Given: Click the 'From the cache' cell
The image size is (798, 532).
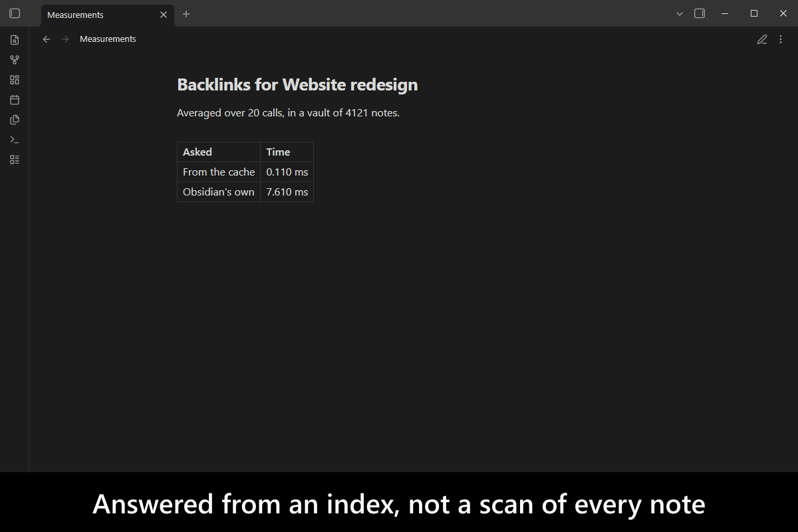Looking at the screenshot, I should (219, 172).
